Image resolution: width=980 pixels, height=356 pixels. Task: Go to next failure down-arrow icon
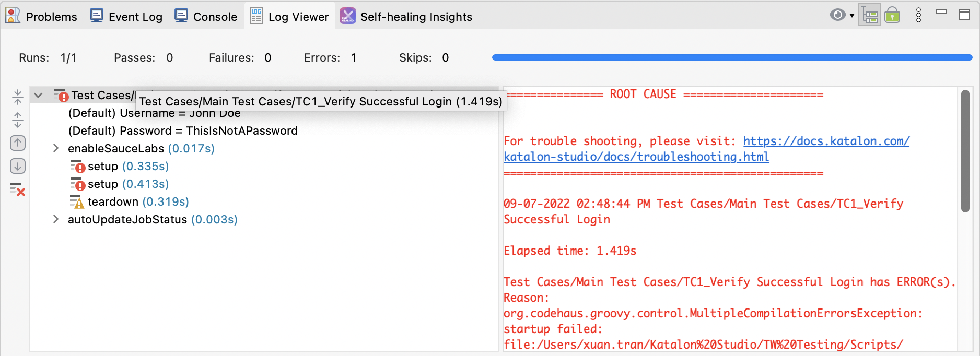[x=18, y=167]
